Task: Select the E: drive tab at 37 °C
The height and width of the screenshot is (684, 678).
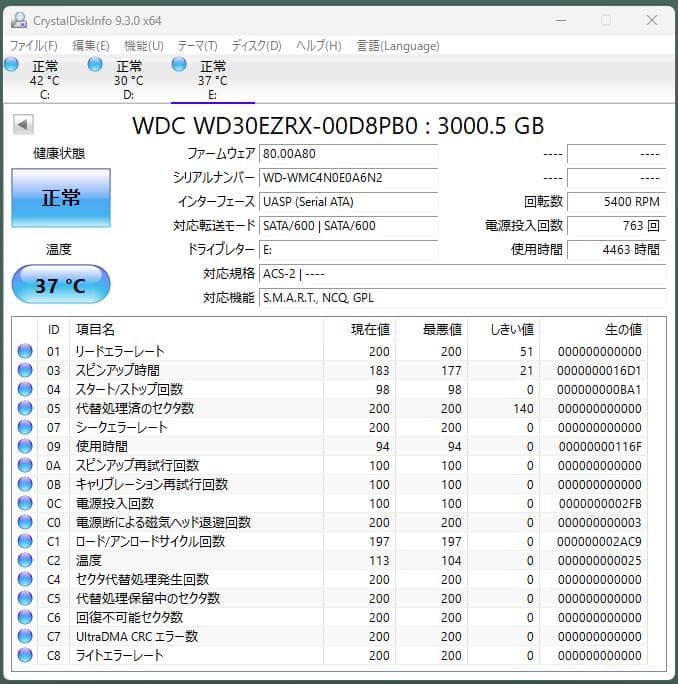Action: click(212, 79)
